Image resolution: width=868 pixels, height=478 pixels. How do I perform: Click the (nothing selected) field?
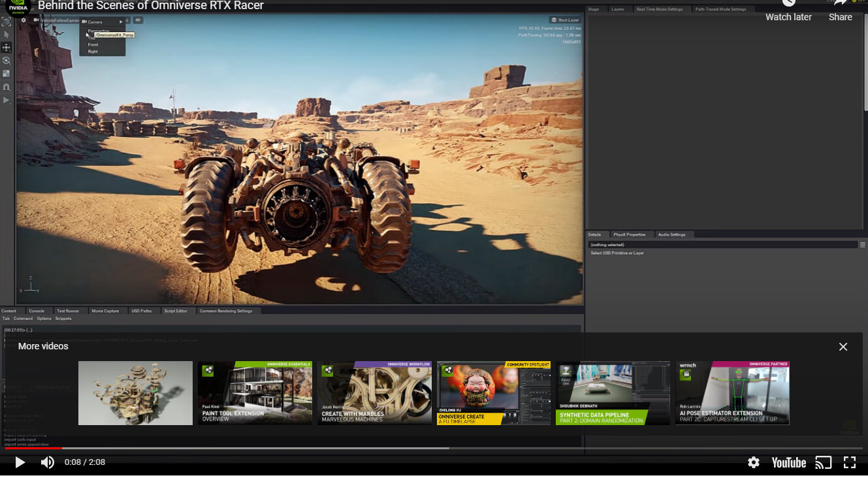[x=722, y=245]
